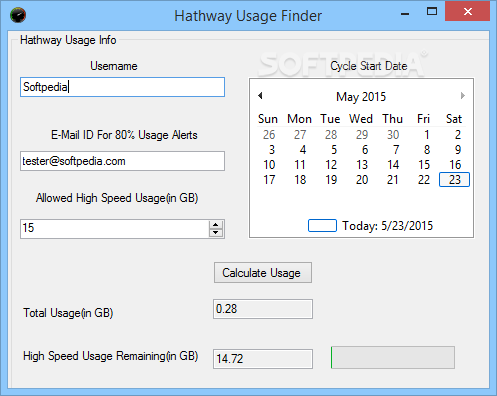Screen dimensions: 497x396
Task: Focus the Username input field
Action: [x=122, y=87]
